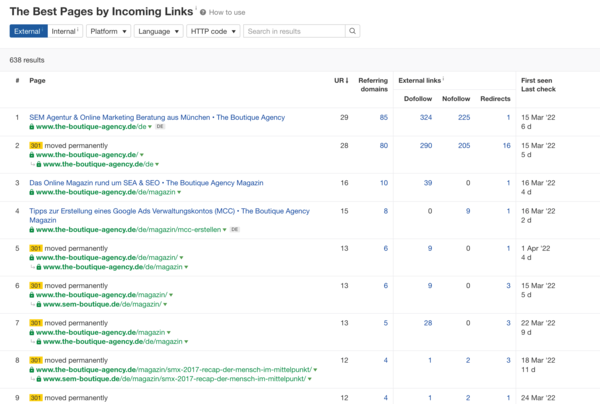Image resolution: width=600 pixels, height=404 pixels.
Task: Click the Dofollow column header
Action: (x=418, y=99)
